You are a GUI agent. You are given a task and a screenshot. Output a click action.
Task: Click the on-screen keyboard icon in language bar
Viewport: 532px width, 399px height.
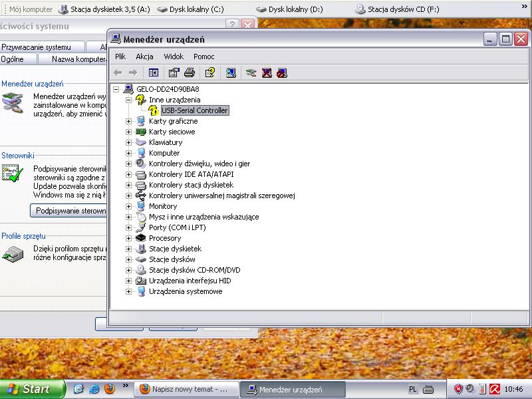coord(428,389)
